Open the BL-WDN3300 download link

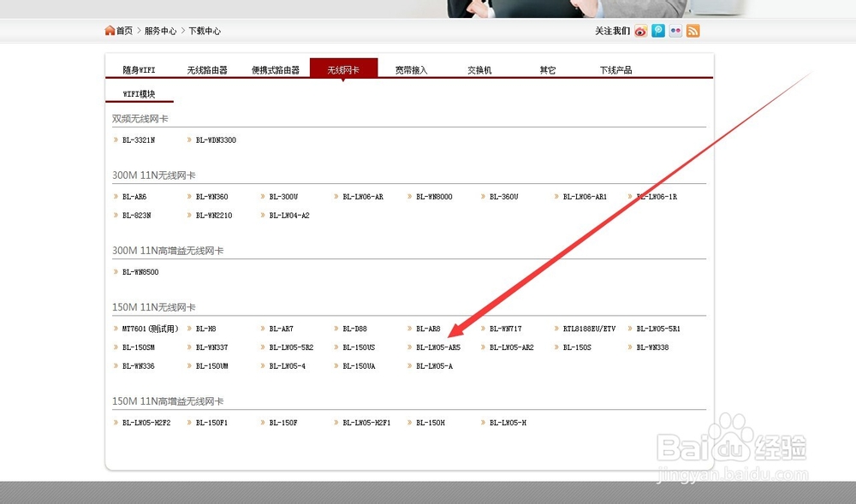coord(217,140)
